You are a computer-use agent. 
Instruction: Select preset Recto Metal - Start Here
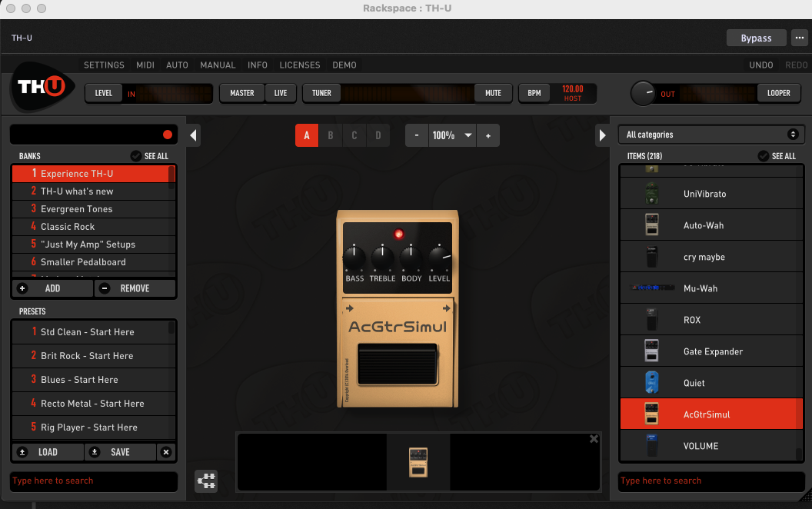[x=94, y=404]
